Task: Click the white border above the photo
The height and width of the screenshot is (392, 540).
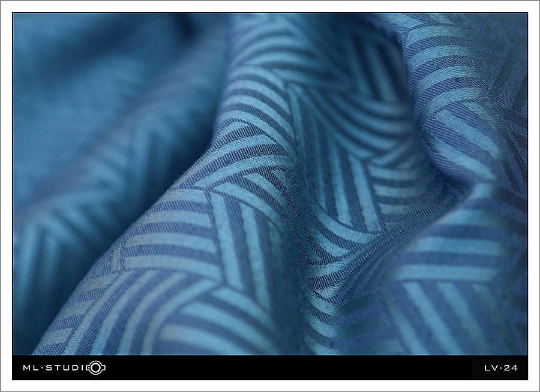Action: tap(270, 7)
